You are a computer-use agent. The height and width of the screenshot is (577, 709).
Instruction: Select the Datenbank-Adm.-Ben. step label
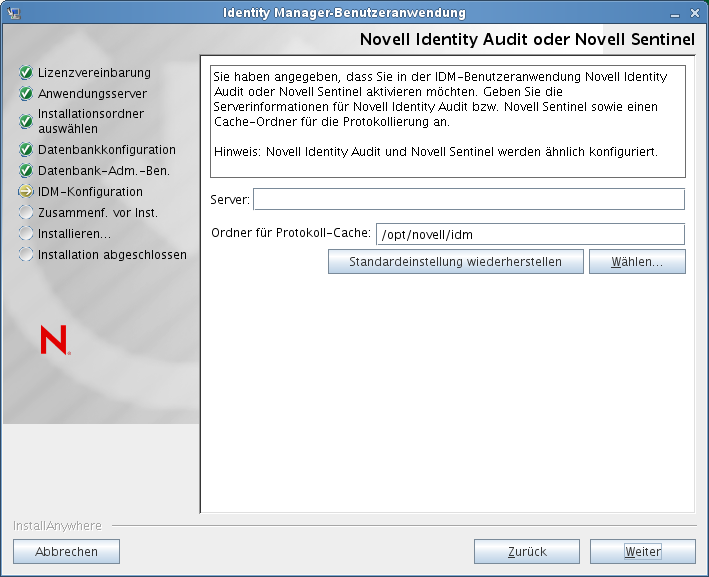tap(104, 170)
